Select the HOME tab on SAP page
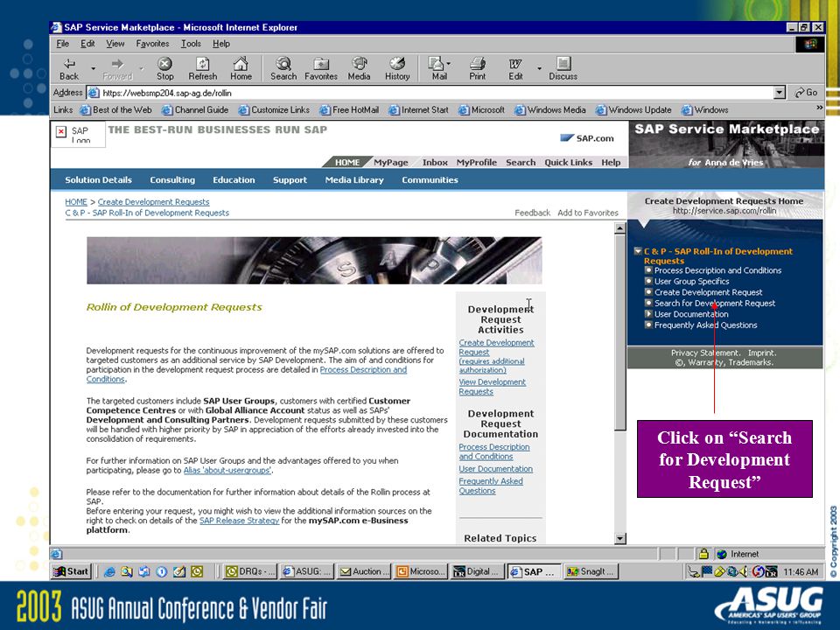 347,163
